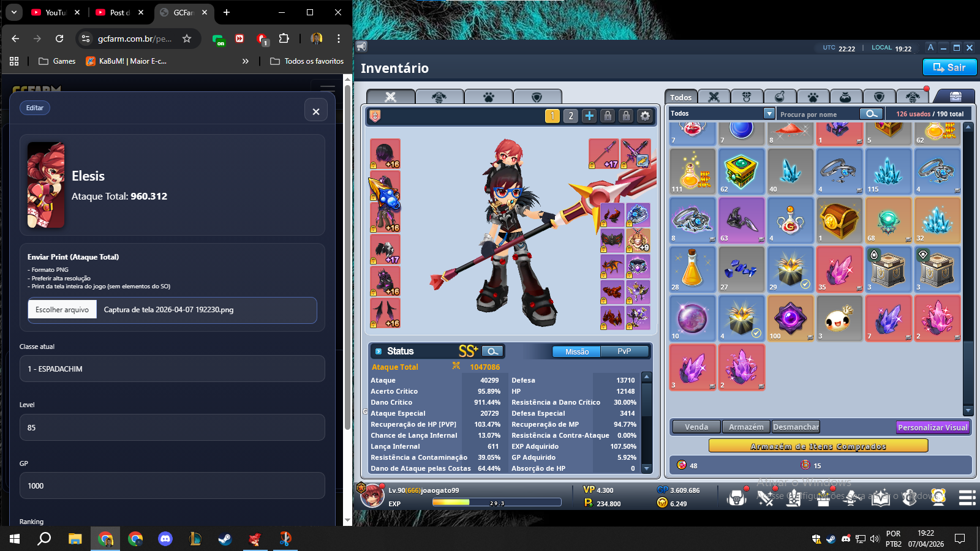
Task: Open the crossed-swords weapons inventory tab
Action: tap(714, 97)
